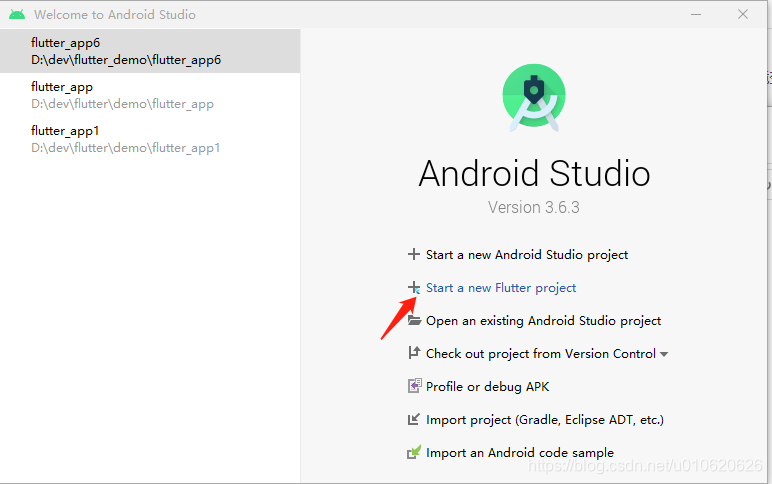Click path D:\dev\flutter\demo\flutter_app1
772x484 pixels.
click(x=126, y=148)
